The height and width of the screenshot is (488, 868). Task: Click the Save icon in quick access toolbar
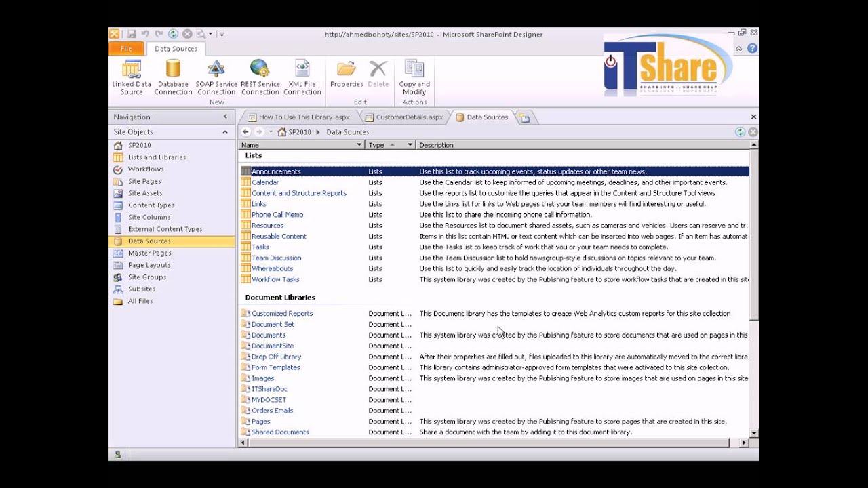coord(131,34)
